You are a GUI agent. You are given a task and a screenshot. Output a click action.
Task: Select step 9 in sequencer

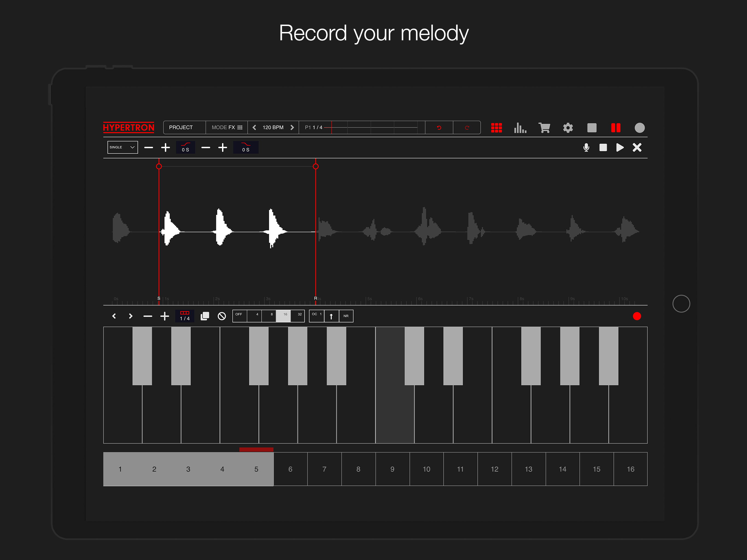392,469
